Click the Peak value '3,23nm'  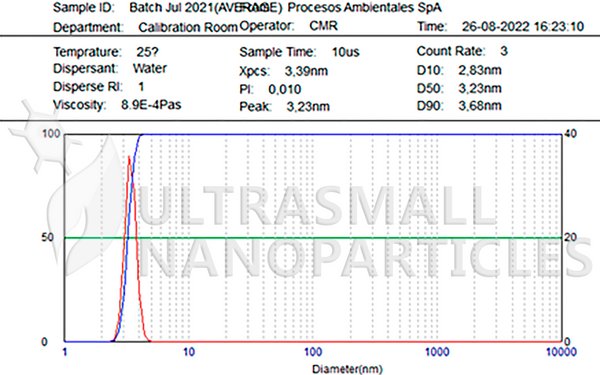pyautogui.click(x=308, y=106)
